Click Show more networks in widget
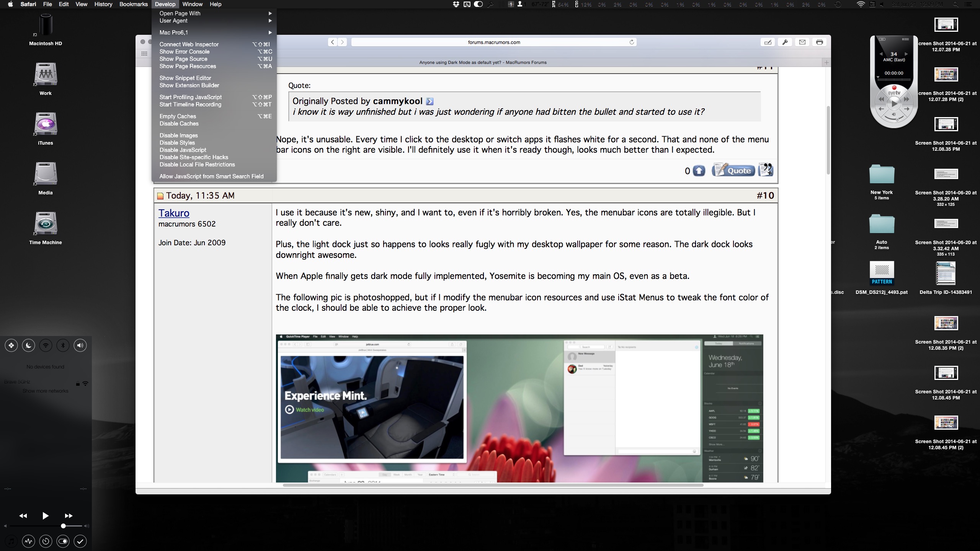The width and height of the screenshot is (980, 551). point(45,391)
